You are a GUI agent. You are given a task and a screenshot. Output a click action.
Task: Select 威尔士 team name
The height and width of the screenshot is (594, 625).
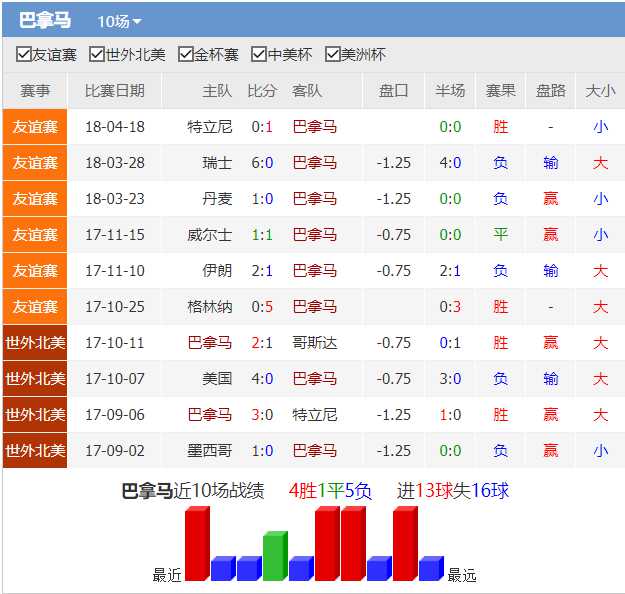pyautogui.click(x=210, y=235)
